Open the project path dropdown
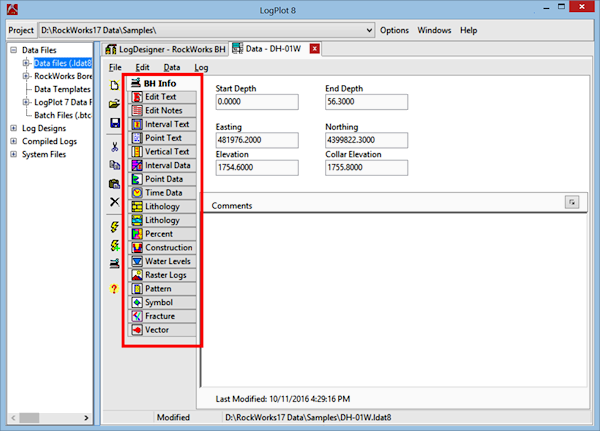Image resolution: width=600 pixels, height=431 pixels. [370, 31]
